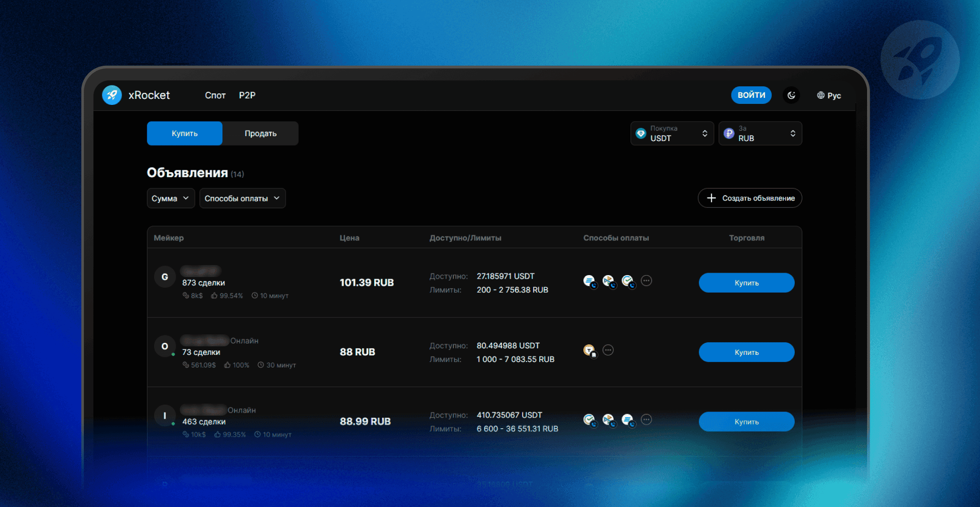Click maker avatar O
Screen dimensions: 980x507
coord(165,346)
